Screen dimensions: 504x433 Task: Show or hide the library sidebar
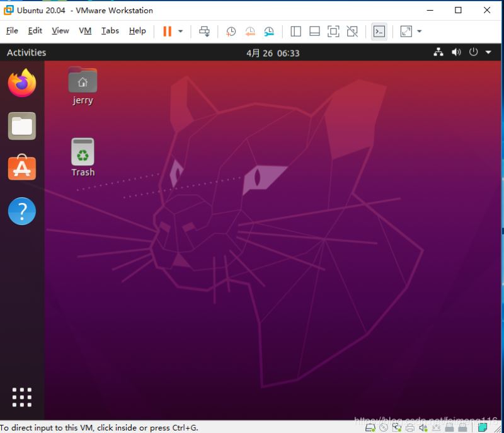click(x=296, y=31)
